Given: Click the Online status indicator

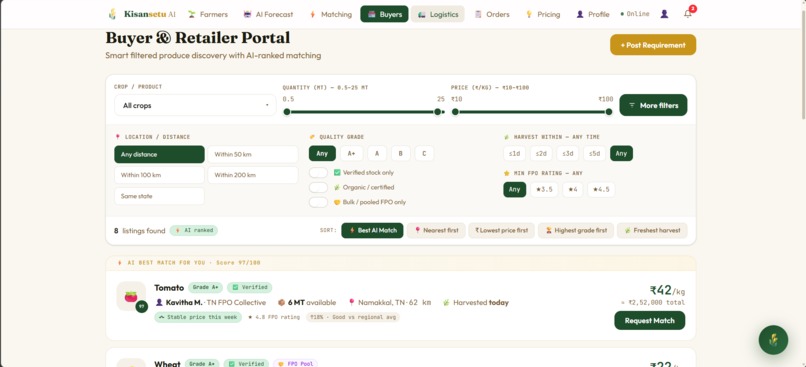Looking at the screenshot, I should tap(635, 14).
